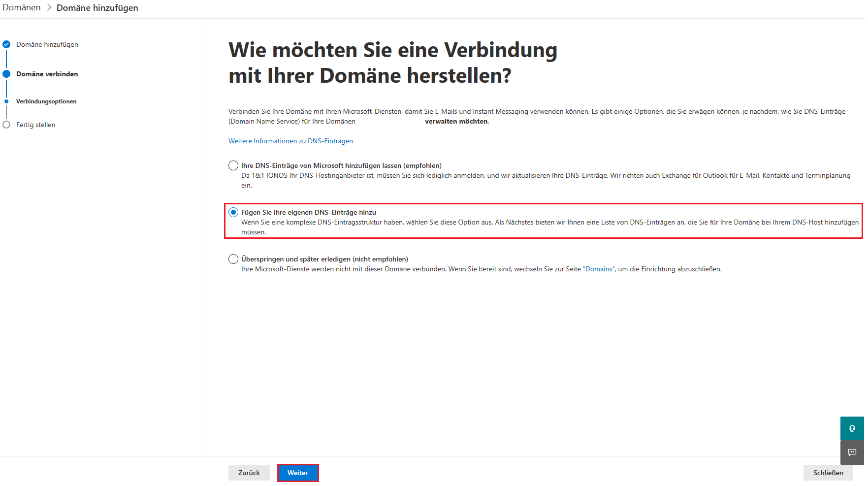Select the 'Fertig stellen' step text
Screen dimensions: 868x486
(35, 125)
